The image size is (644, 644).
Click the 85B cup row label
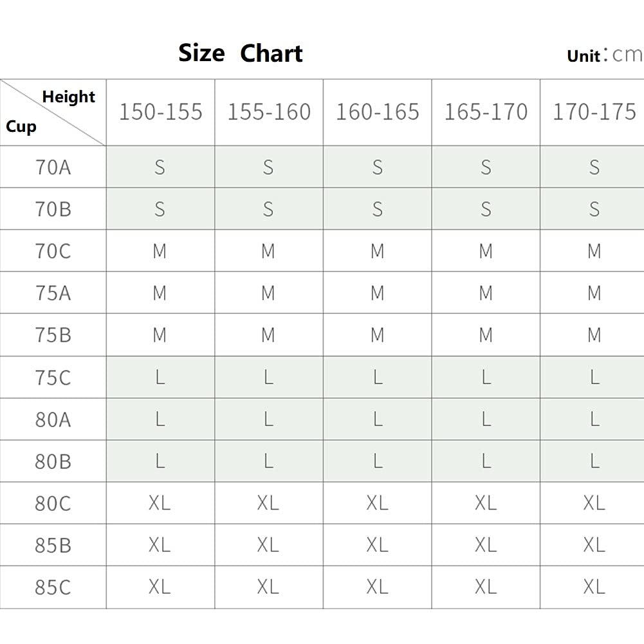point(53,545)
